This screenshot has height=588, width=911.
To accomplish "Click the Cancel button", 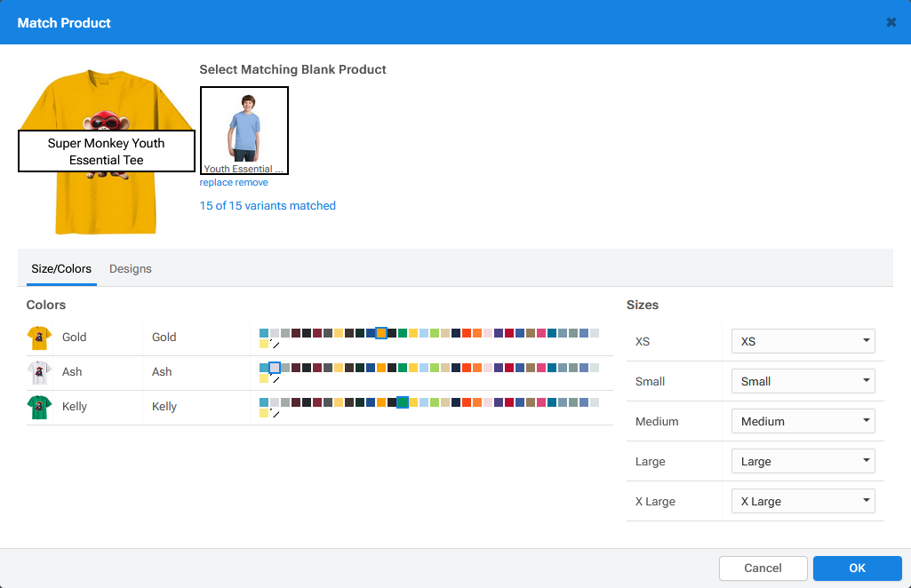I will (x=763, y=568).
